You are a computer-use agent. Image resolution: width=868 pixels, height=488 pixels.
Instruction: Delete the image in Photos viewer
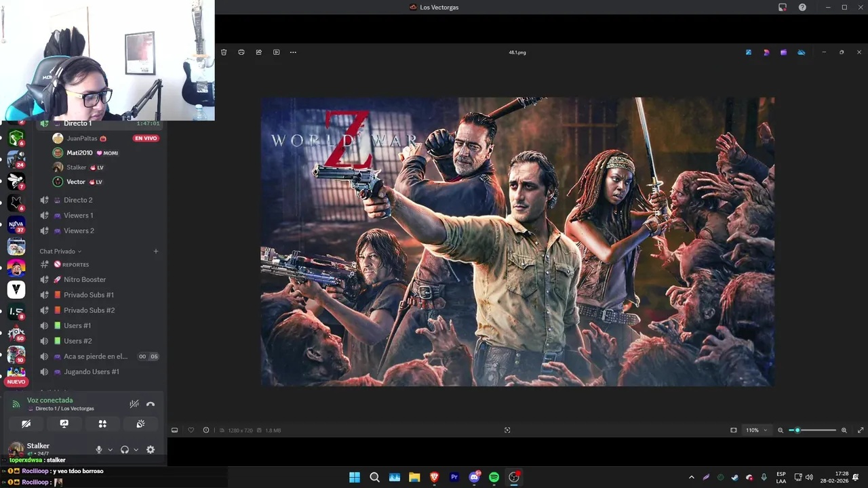[x=224, y=52]
